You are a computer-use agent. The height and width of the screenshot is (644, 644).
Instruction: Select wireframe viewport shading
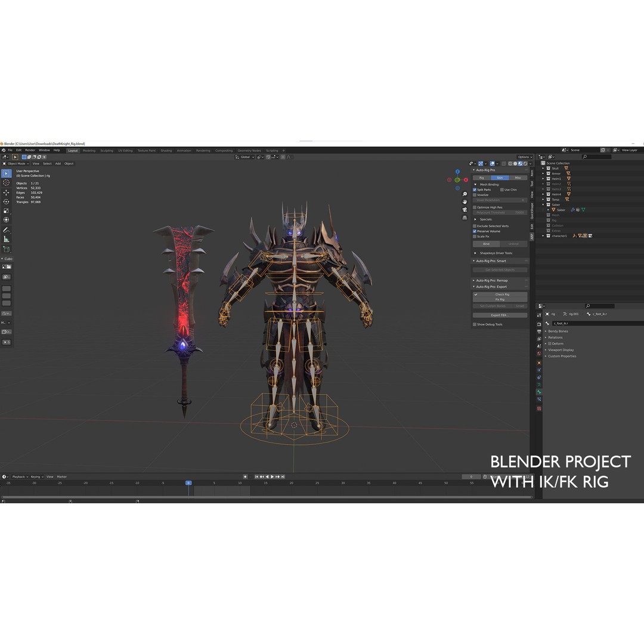(x=510, y=163)
